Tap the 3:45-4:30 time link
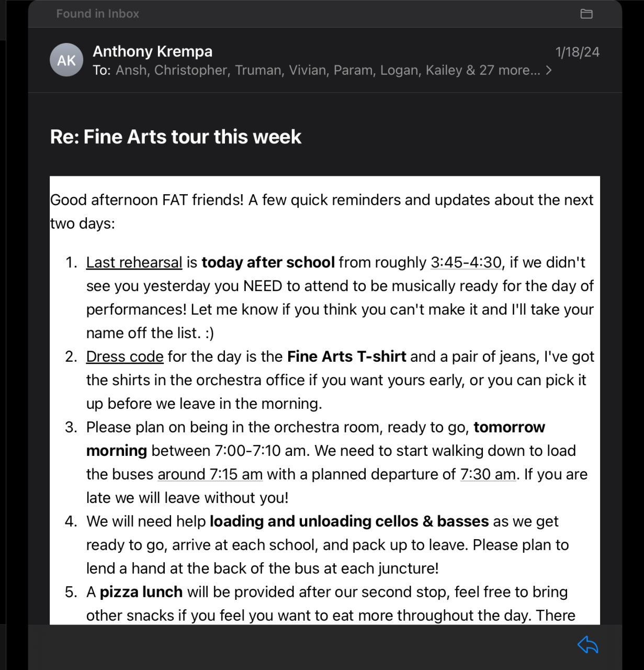 (x=466, y=262)
